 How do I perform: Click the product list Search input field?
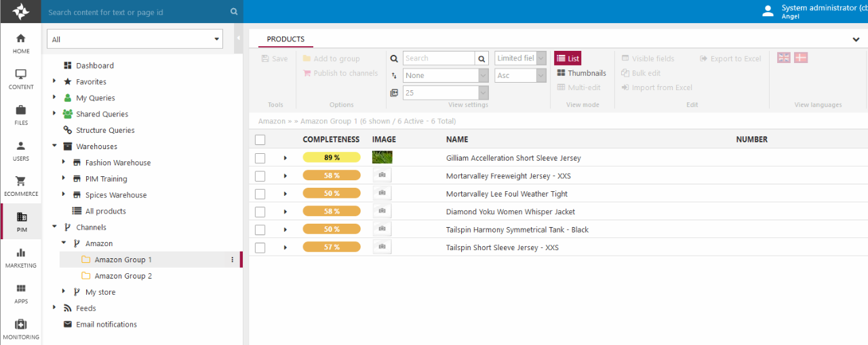click(438, 58)
